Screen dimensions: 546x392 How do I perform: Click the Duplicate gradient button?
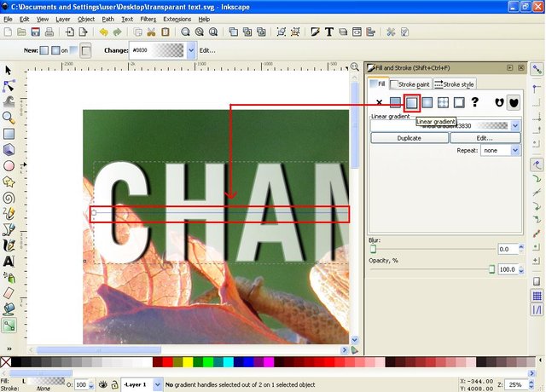tap(409, 138)
